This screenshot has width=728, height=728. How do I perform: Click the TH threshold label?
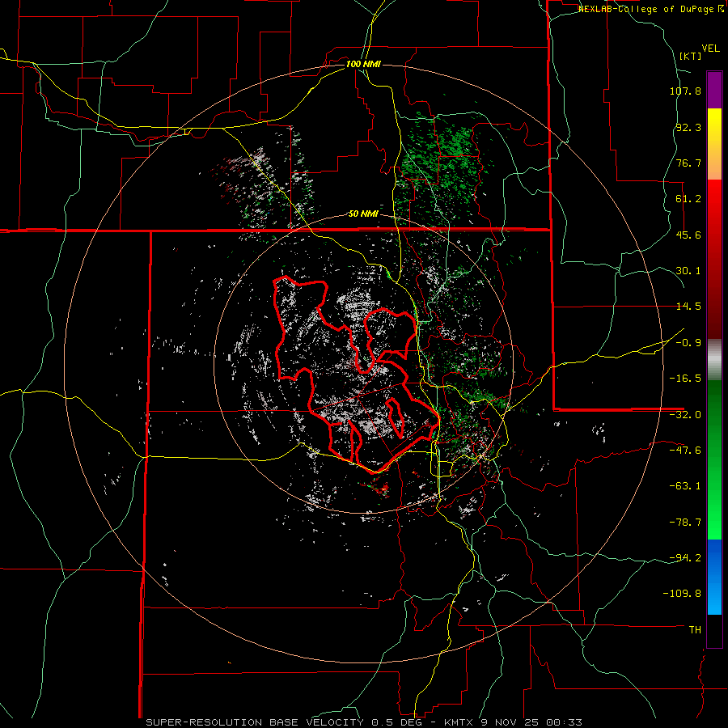pyautogui.click(x=696, y=630)
